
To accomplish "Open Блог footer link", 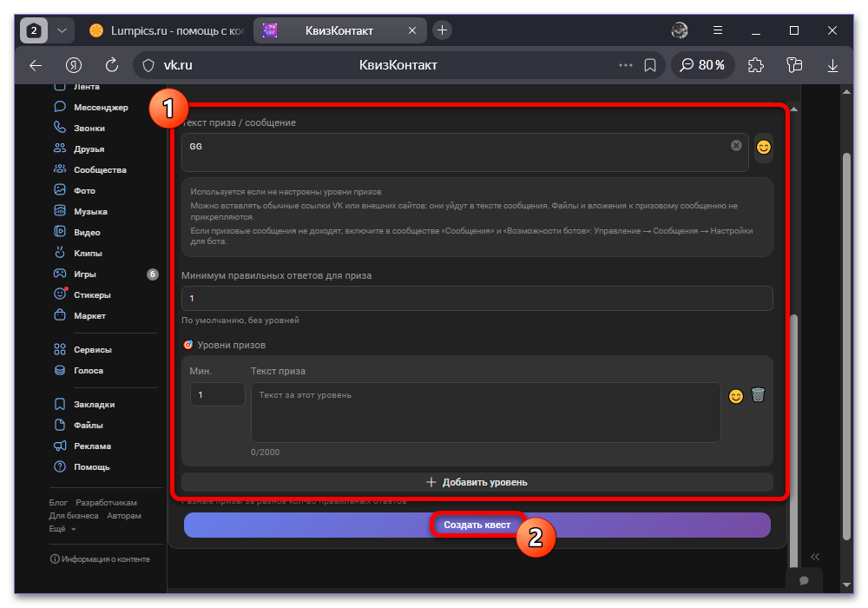I will click(x=58, y=503).
